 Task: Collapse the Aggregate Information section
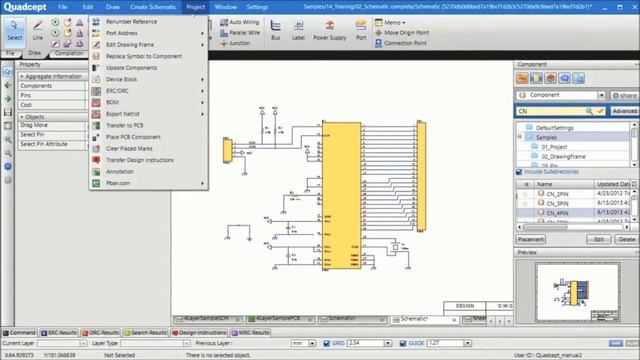coord(22,76)
